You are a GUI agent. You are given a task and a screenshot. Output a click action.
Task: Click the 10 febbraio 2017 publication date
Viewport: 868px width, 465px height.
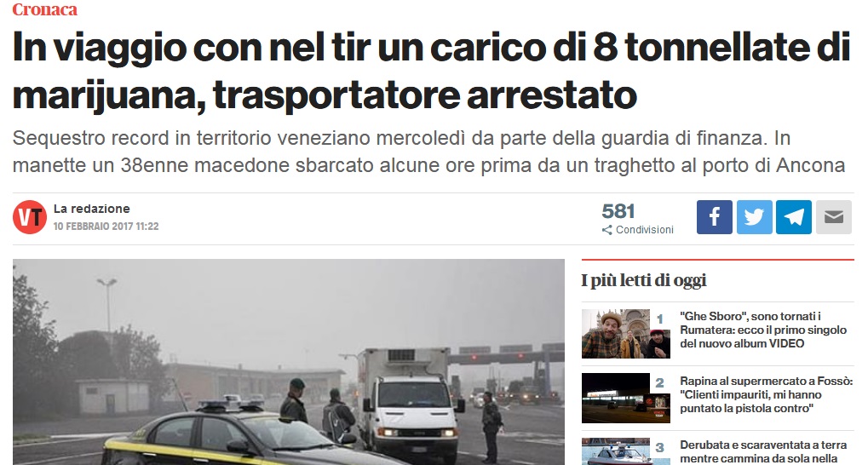[106, 227]
